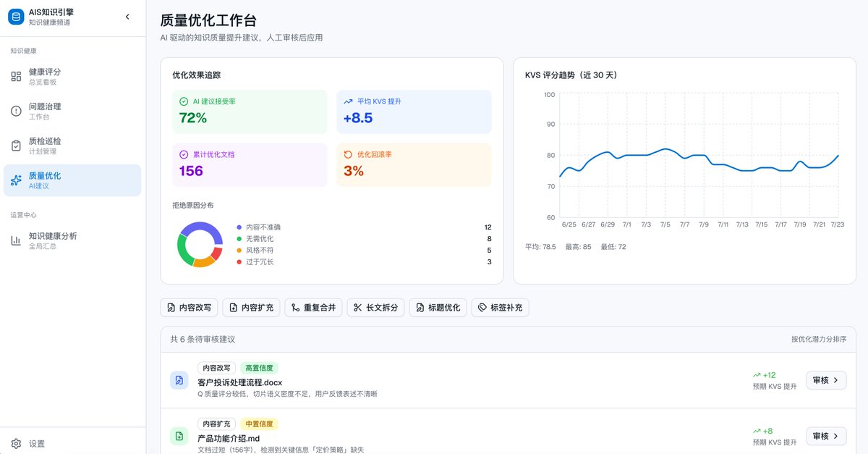Click the blue file icon for 客户投诉处理流程.docx
Image resolution: width=868 pixels, height=454 pixels.
(179, 380)
